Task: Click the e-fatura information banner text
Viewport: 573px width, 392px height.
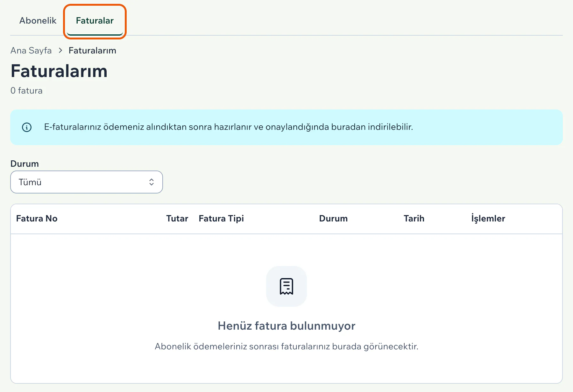Action: point(229,127)
